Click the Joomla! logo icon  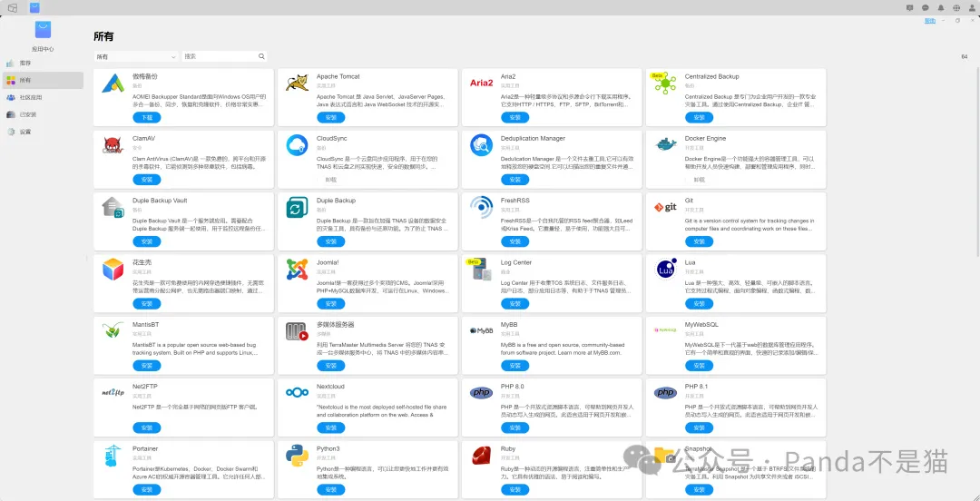[x=298, y=270]
